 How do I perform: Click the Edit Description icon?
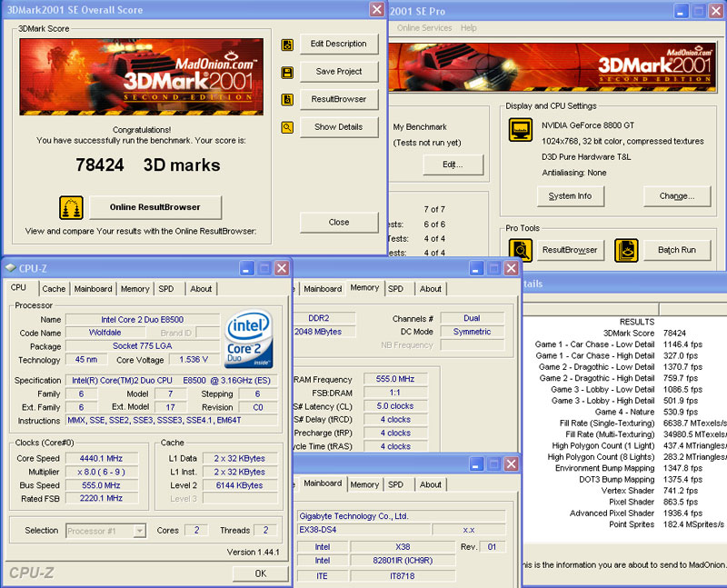[287, 45]
